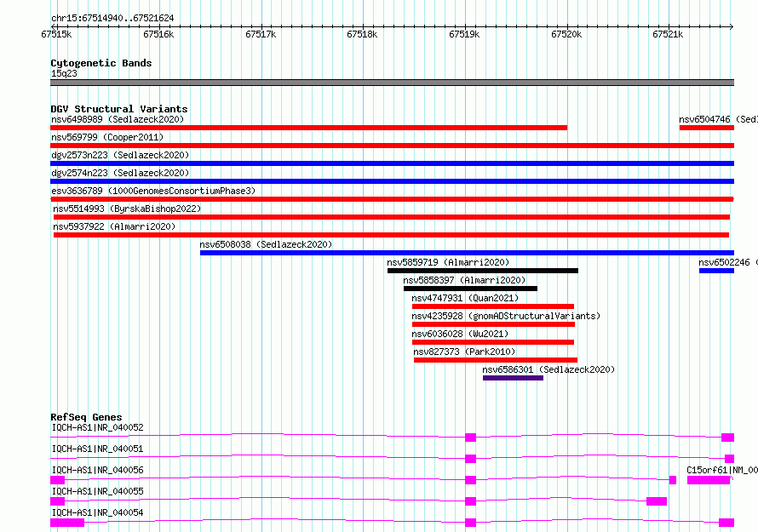Open the nsv4747931 (Quan2021) label
This screenshot has width=758, height=532.
(x=464, y=298)
